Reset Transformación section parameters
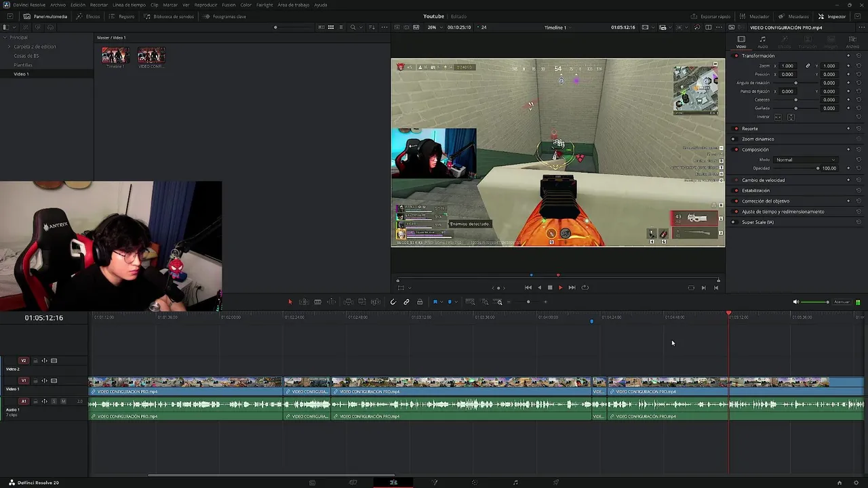 click(x=859, y=56)
